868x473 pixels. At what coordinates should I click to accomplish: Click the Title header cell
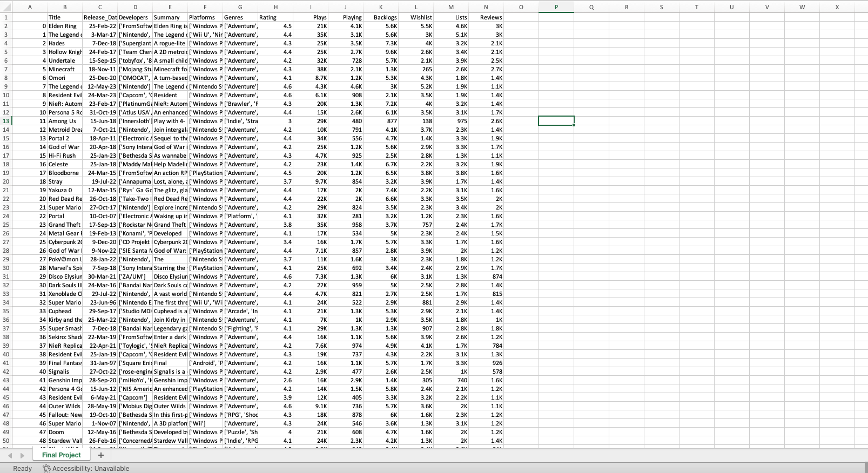coord(65,17)
